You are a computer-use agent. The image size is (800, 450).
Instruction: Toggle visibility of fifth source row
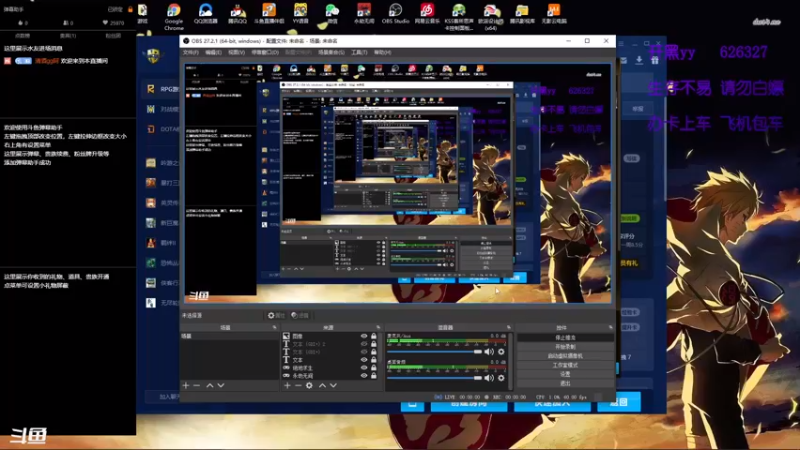coord(364,367)
